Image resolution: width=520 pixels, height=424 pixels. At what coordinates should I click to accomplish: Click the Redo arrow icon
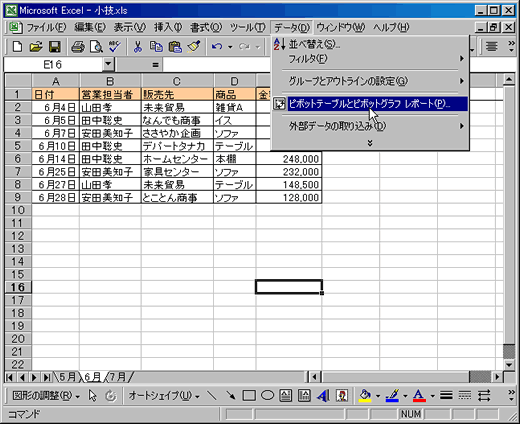coord(244,47)
